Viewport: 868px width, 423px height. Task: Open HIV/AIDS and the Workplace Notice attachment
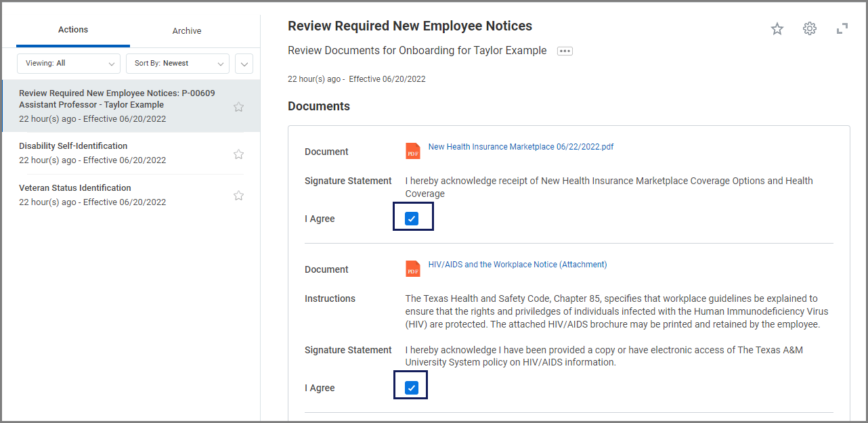click(517, 265)
